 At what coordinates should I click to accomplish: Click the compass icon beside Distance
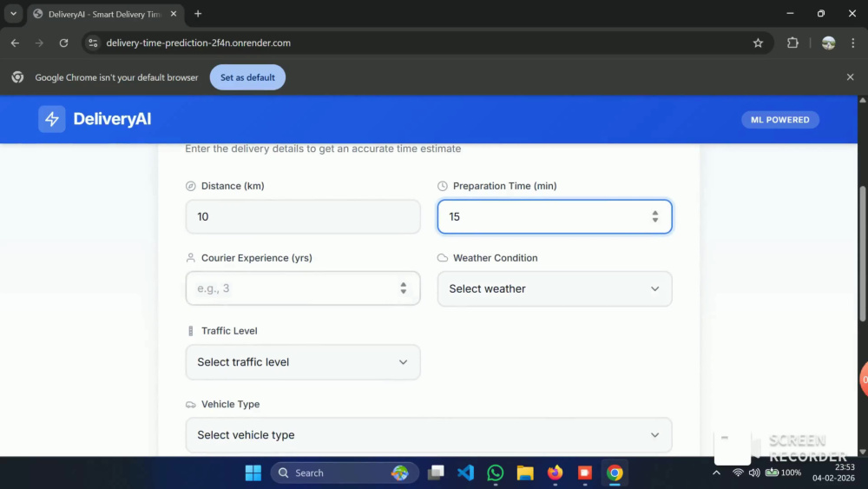pos(190,186)
